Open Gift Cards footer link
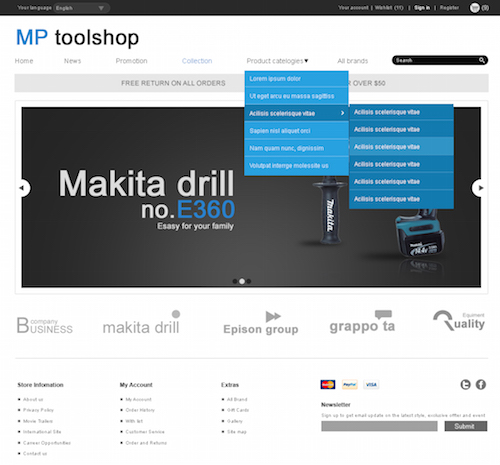Image resolution: width=500 pixels, height=465 pixels. click(238, 410)
